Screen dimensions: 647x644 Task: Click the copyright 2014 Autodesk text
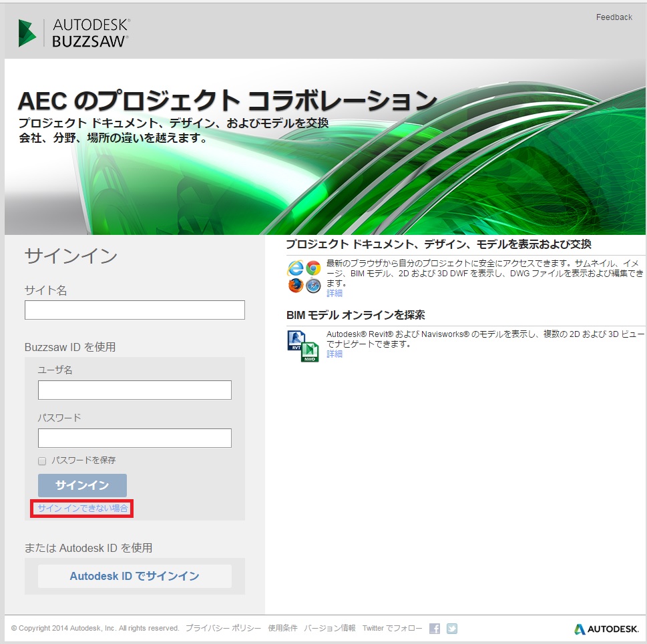point(95,629)
